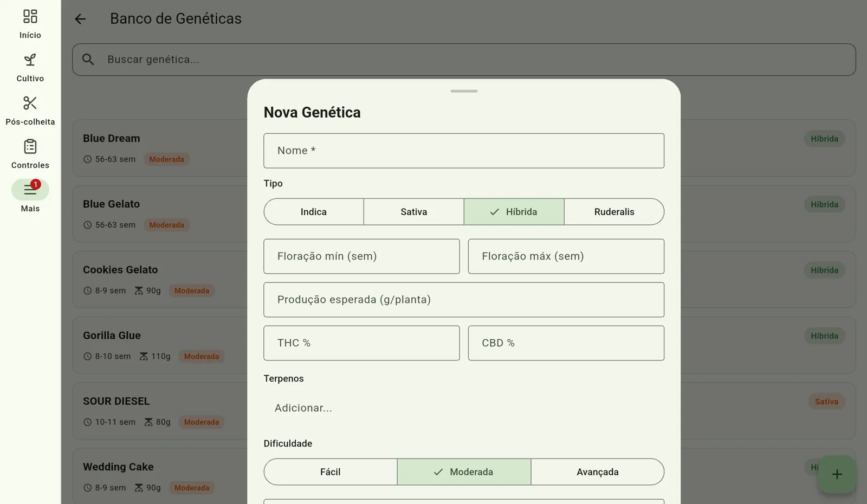Click the search magnifier icon
Screen dimensions: 867x504
tap(88, 60)
